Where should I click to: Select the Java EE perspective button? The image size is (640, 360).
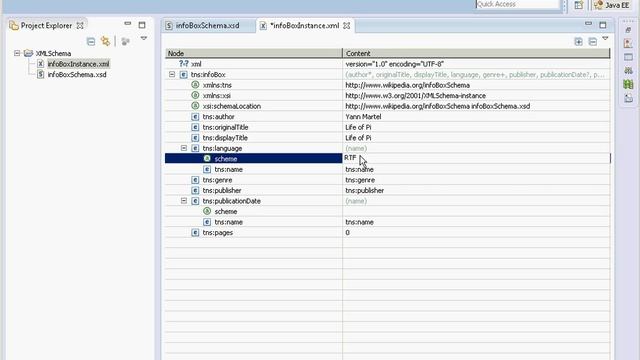[x=611, y=5]
